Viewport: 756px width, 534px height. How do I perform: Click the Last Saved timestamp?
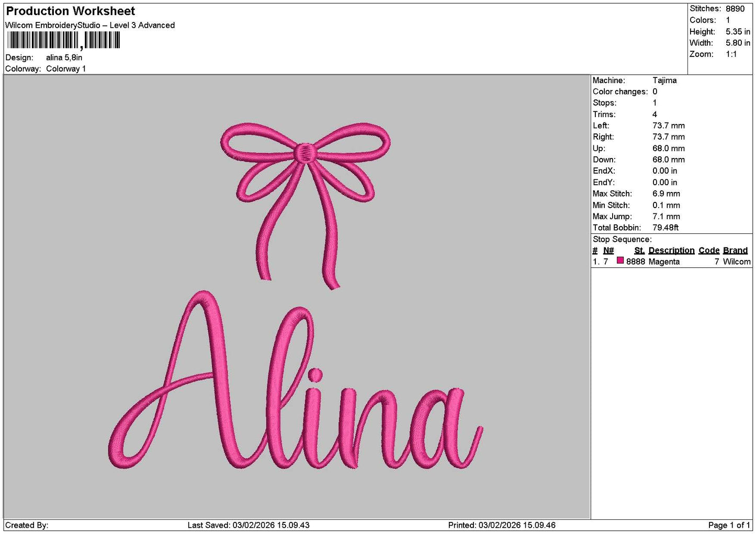249,525
